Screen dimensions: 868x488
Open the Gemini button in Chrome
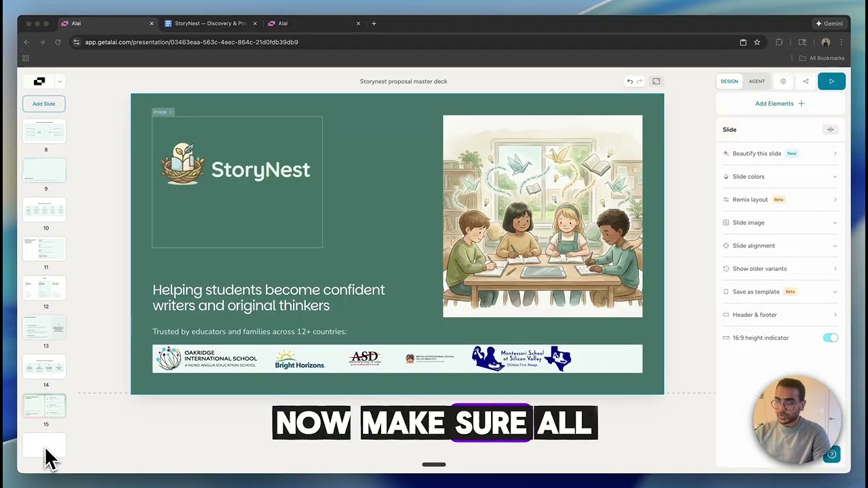(829, 24)
